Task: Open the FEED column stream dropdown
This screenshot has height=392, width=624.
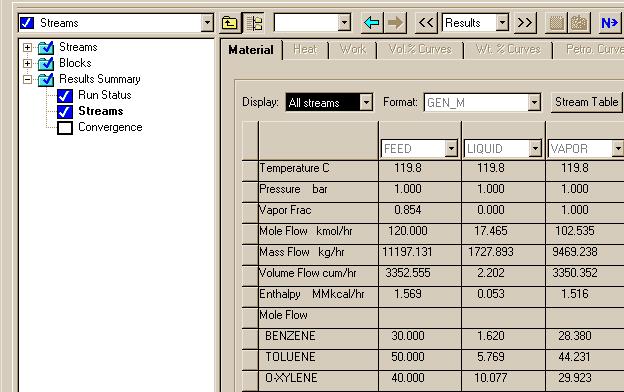Action: click(451, 149)
